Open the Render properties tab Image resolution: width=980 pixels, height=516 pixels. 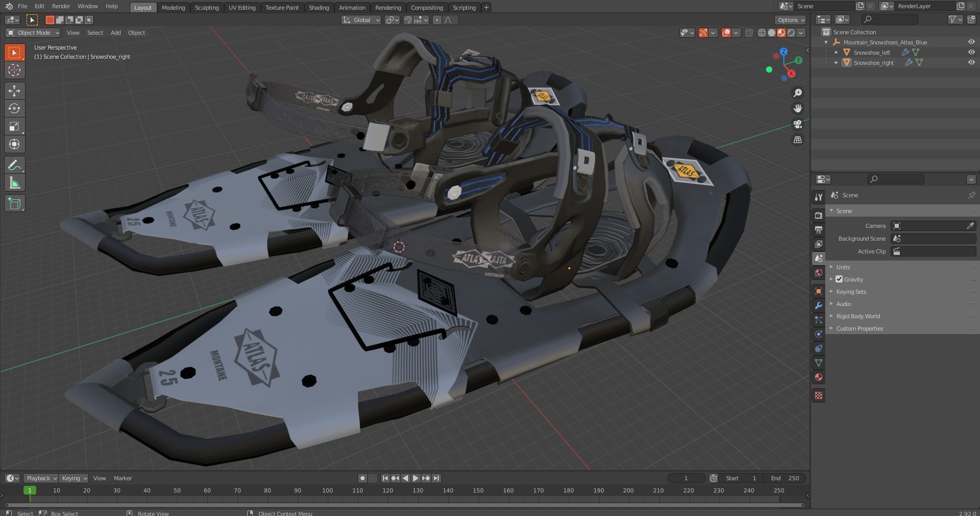coord(819,216)
